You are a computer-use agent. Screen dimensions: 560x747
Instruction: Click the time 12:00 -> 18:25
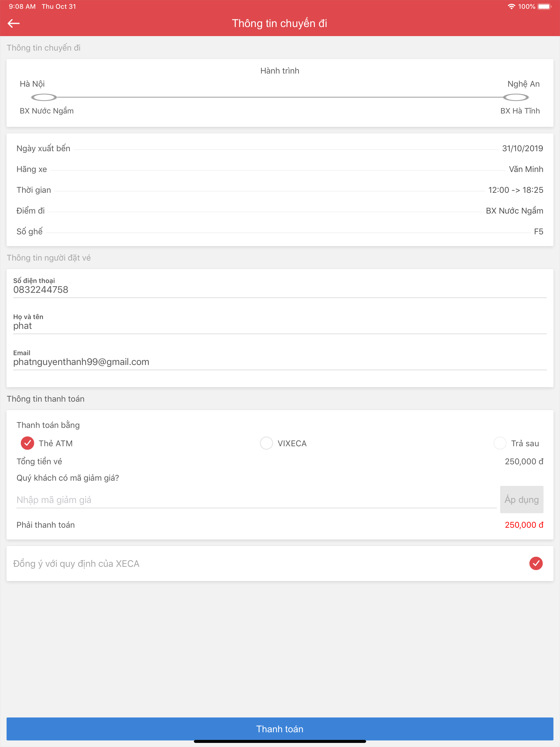click(516, 190)
